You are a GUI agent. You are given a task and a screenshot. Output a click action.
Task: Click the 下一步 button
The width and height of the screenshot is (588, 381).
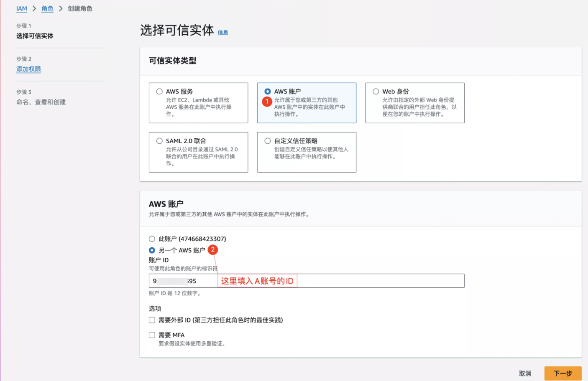(x=562, y=373)
